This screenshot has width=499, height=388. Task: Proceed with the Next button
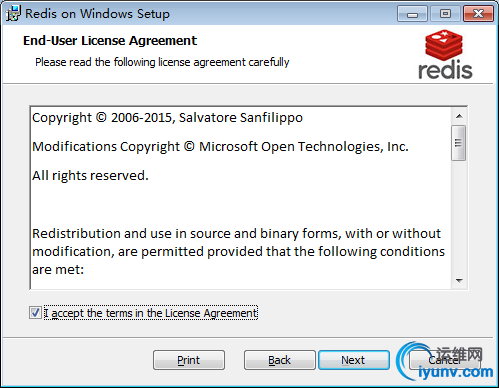tap(354, 360)
